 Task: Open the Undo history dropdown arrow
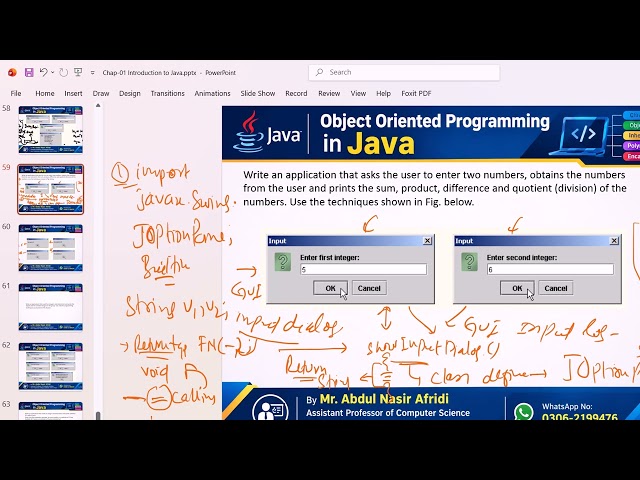(52, 73)
